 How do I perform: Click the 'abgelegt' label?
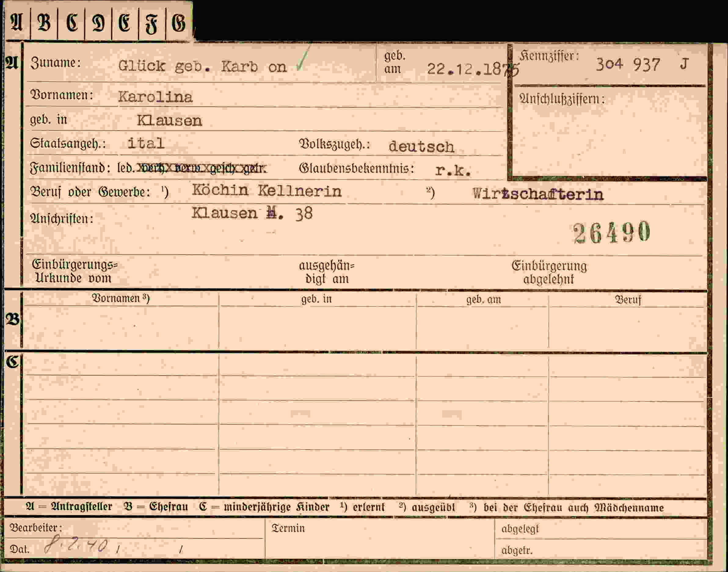520,529
